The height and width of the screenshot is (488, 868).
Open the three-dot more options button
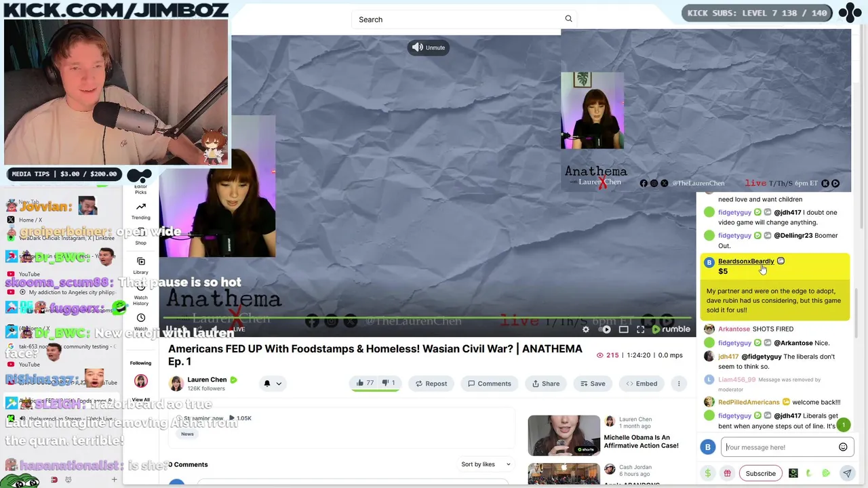[679, 384]
